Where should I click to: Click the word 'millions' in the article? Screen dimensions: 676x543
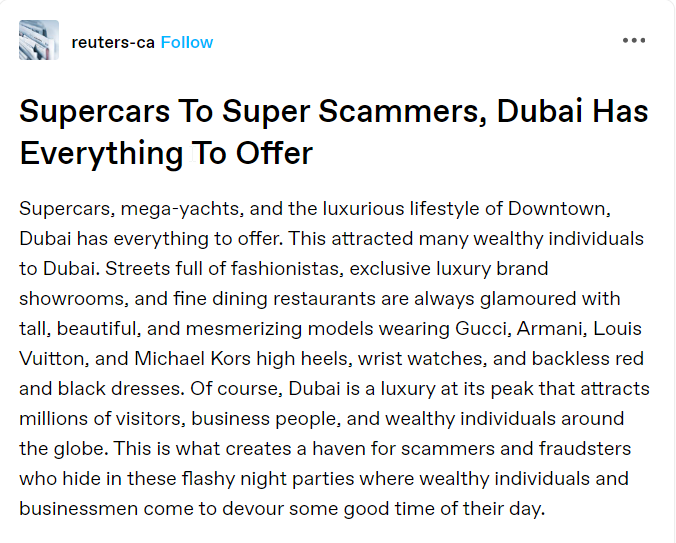click(53, 419)
